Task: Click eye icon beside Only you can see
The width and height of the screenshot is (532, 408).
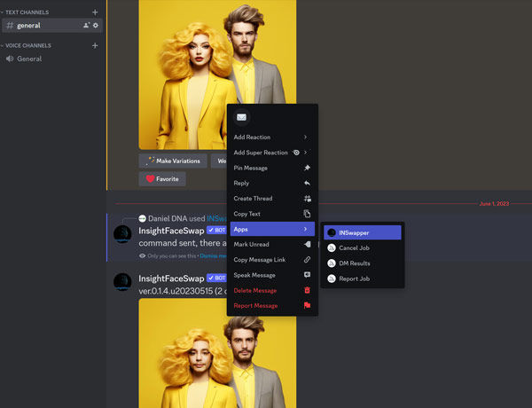Action: tap(143, 256)
